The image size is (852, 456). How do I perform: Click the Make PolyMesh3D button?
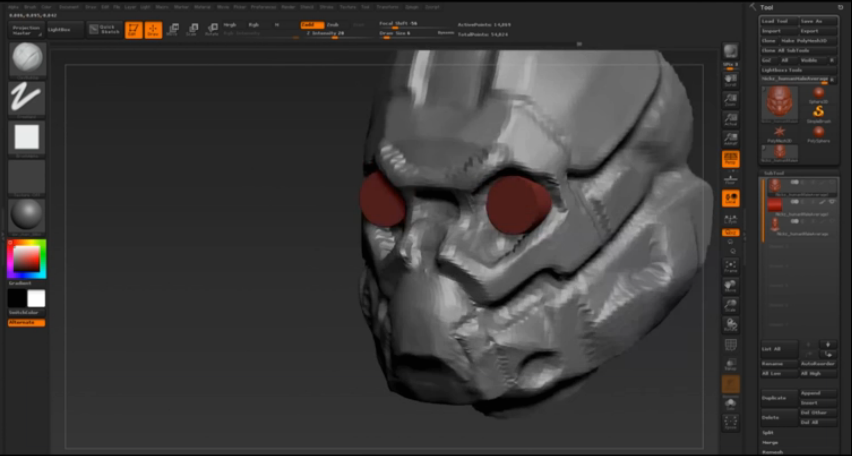point(809,41)
